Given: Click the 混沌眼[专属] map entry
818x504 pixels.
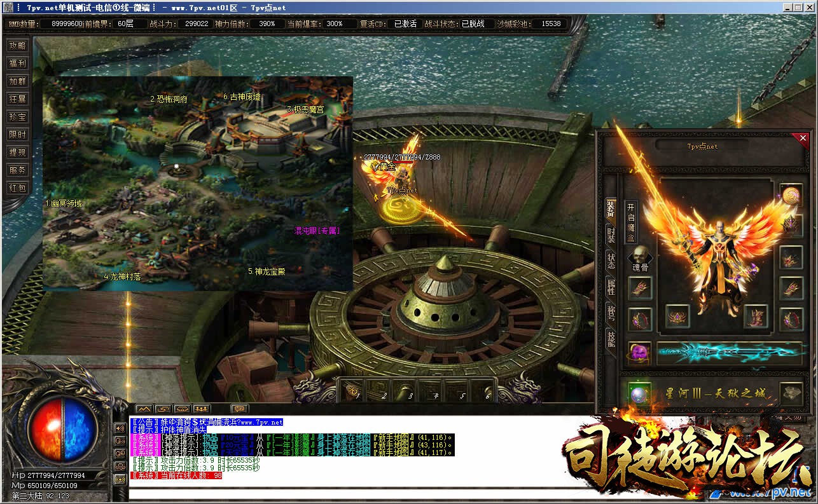Looking at the screenshot, I should pos(317,231).
